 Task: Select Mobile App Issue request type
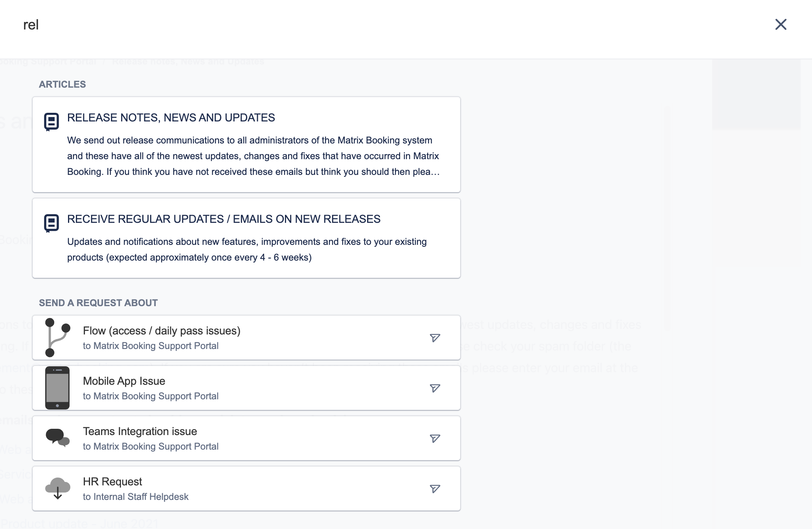(124, 381)
